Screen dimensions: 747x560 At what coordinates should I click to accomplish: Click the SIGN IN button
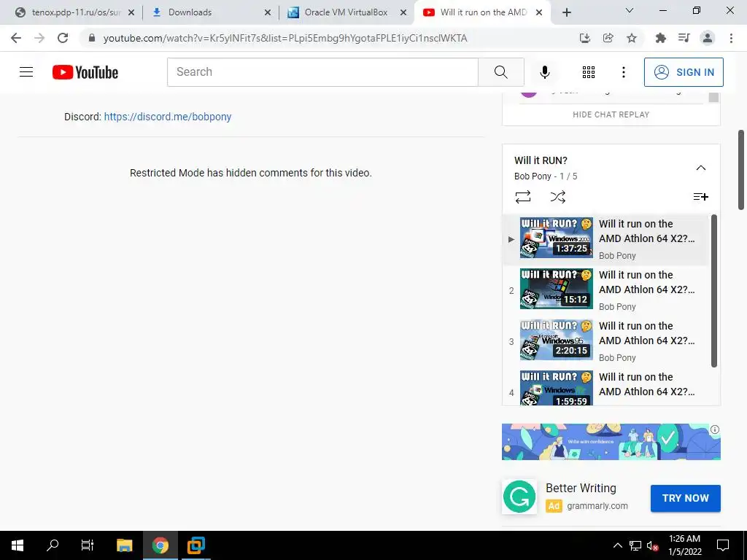tap(683, 72)
